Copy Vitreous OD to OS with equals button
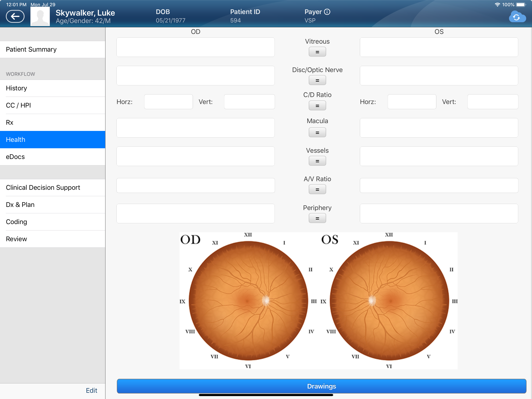The image size is (532, 399). coord(317,52)
